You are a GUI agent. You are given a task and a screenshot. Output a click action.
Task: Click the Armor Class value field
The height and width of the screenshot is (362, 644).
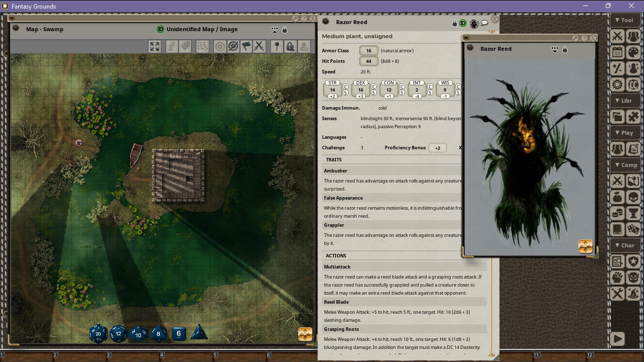pos(369,51)
